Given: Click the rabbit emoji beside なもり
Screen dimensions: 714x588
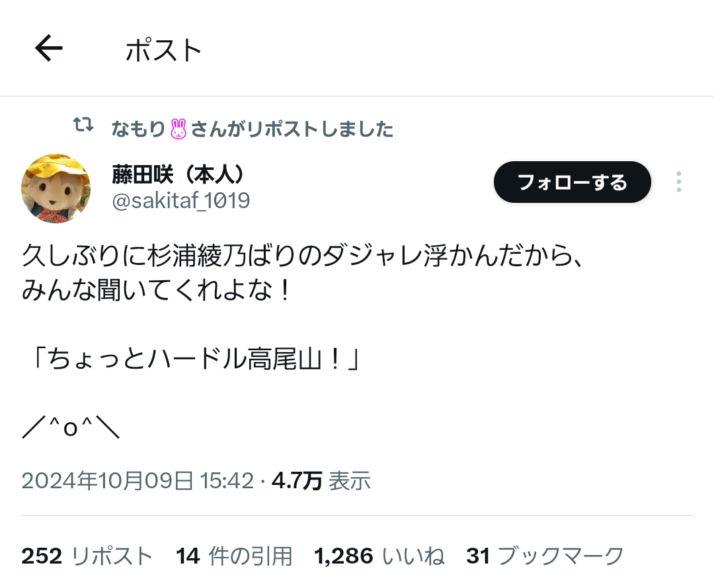Looking at the screenshot, I should point(178,129).
